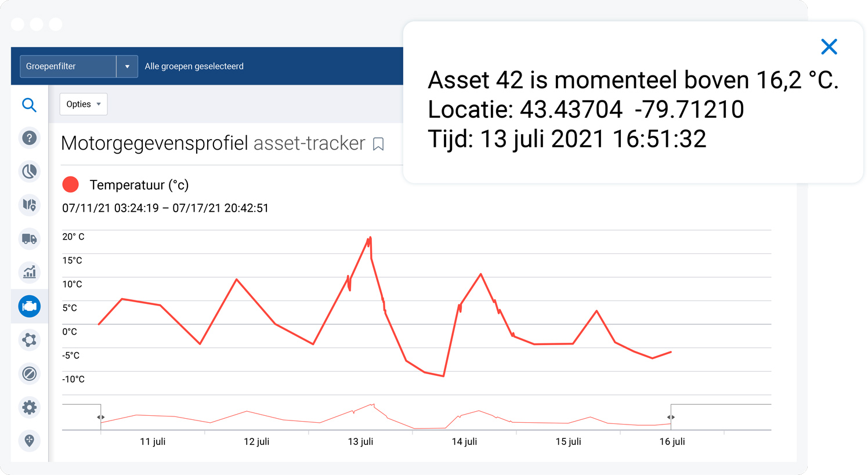Open the truck vehicles icon

pos(29,238)
